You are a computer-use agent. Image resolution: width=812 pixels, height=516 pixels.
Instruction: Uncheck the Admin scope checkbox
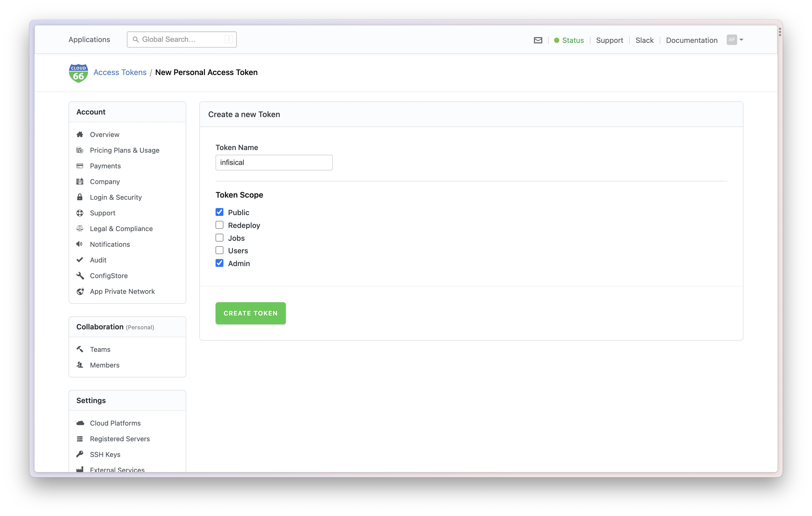219,263
